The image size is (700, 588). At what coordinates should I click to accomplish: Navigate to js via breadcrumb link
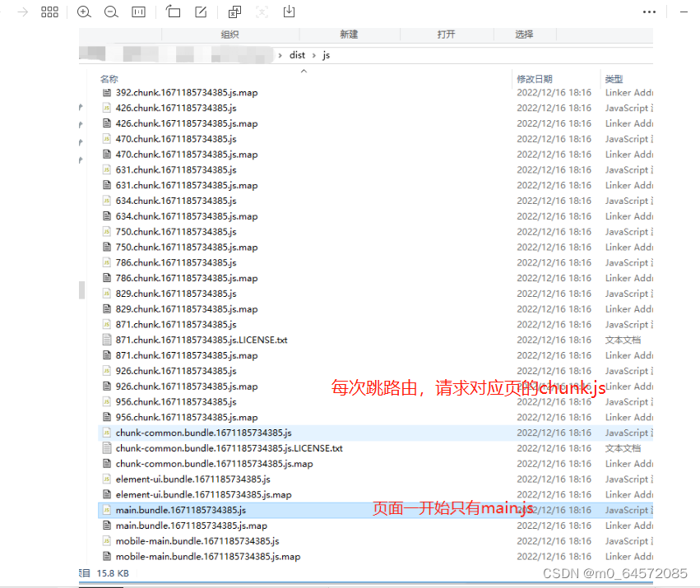(x=326, y=54)
